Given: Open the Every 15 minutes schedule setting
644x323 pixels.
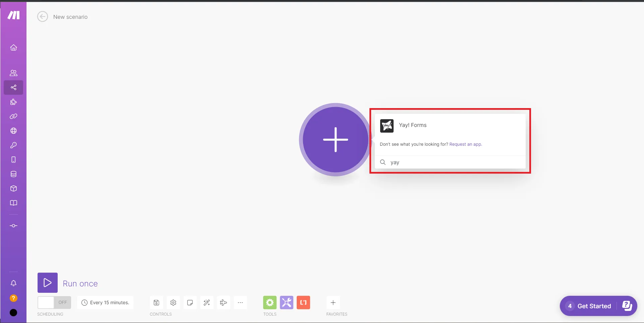Looking at the screenshot, I should click(x=105, y=303).
